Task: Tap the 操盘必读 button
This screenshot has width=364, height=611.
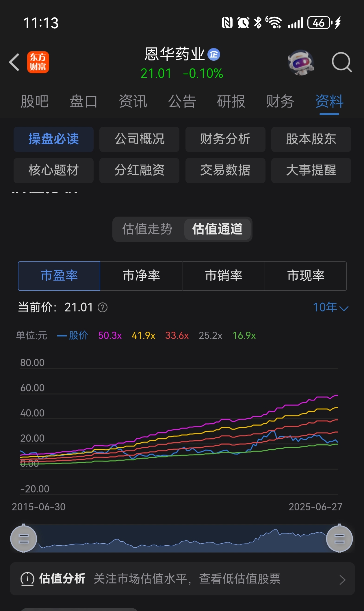Action: [53, 139]
